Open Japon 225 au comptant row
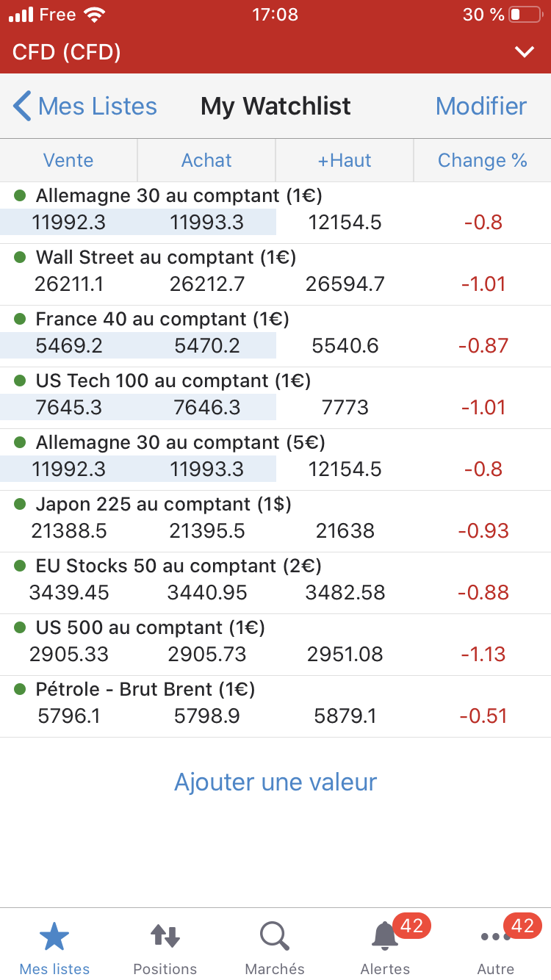This screenshot has height=980, width=551. click(163, 505)
